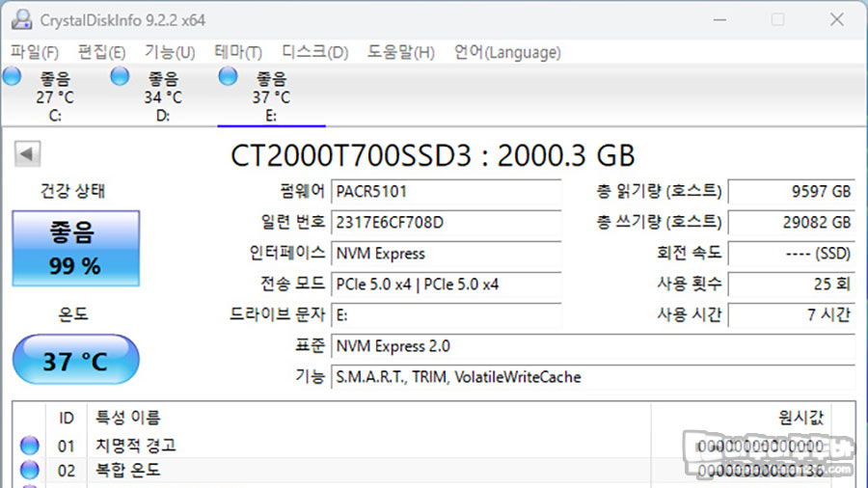Click the blue status orb for drive E:
The height and width of the screenshot is (488, 868).
[228, 76]
